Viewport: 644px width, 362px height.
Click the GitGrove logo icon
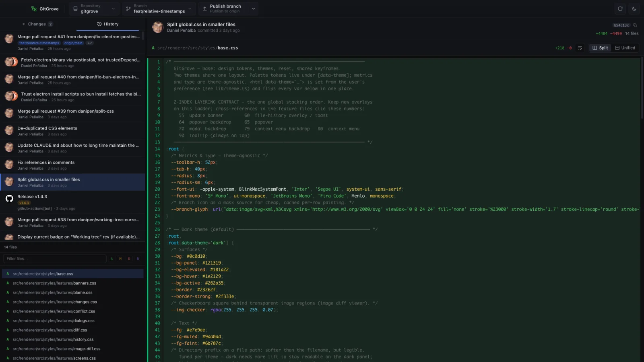pyautogui.click(x=34, y=8)
